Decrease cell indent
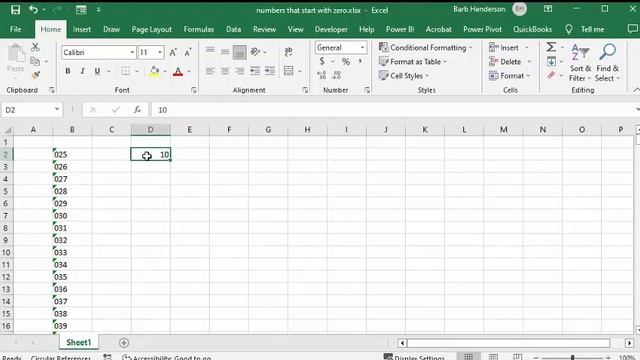This screenshot has height=360, width=640. [x=255, y=71]
